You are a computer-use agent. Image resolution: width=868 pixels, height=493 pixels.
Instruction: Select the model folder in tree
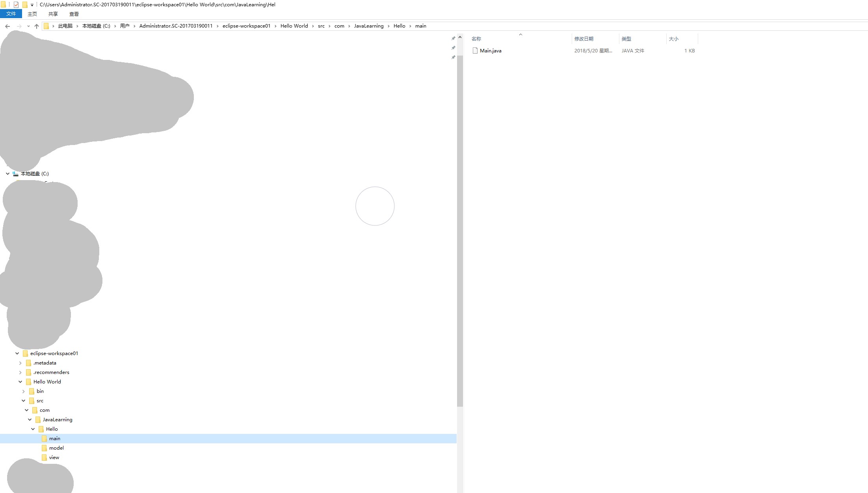56,448
